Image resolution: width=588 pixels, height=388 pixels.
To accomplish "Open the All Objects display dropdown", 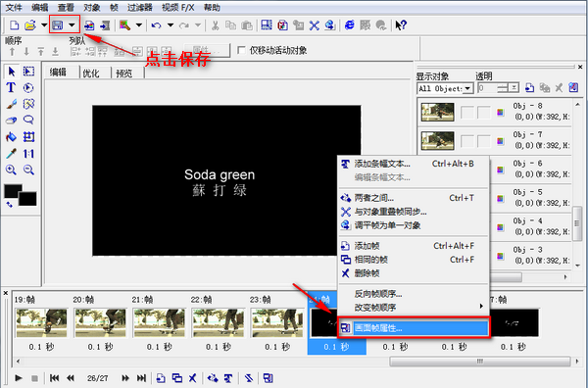I will (x=467, y=88).
